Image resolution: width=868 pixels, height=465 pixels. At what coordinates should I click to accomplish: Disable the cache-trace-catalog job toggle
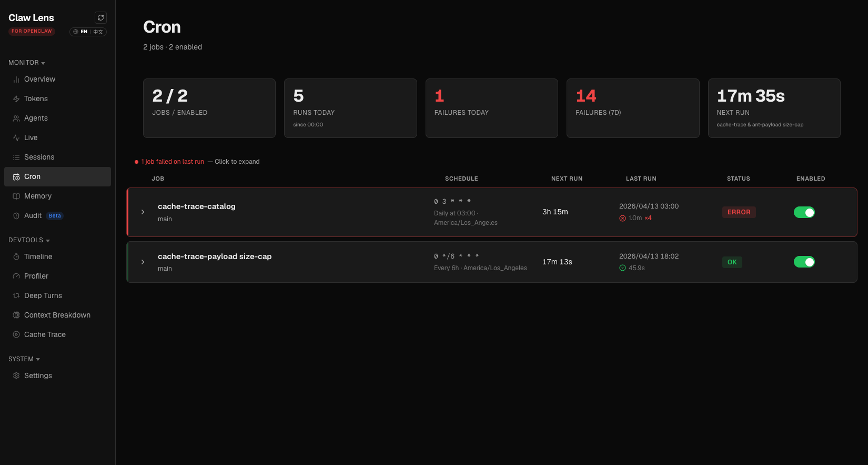(x=804, y=212)
